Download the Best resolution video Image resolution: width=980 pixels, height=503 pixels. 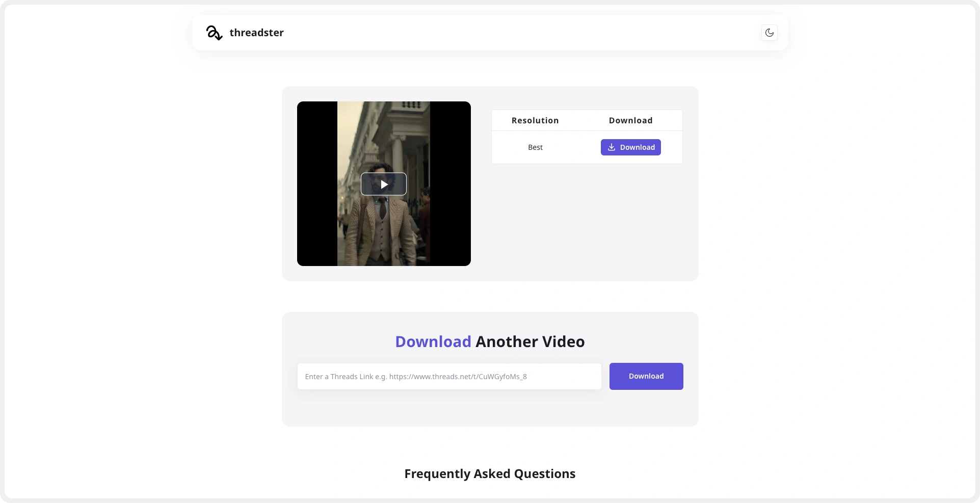(630, 147)
